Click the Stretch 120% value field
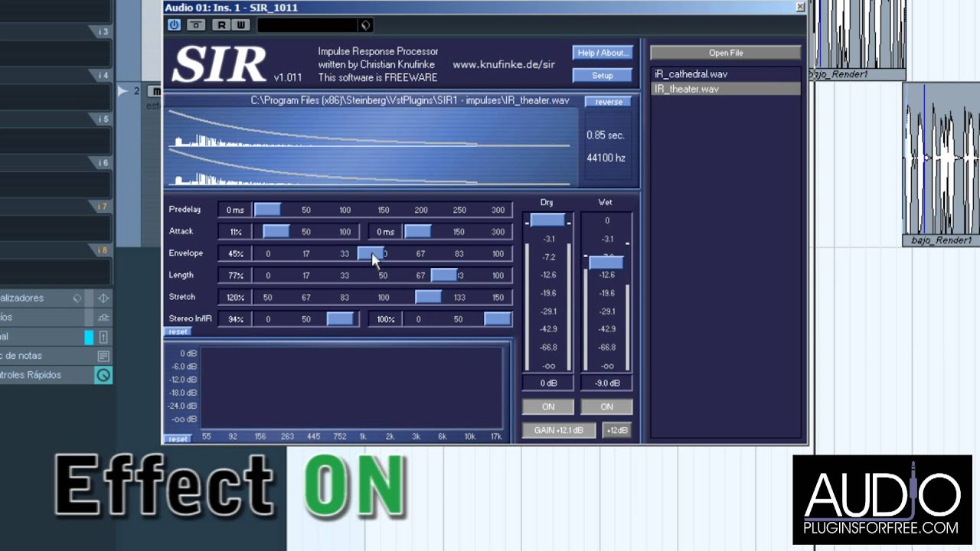980x551 pixels. (235, 297)
